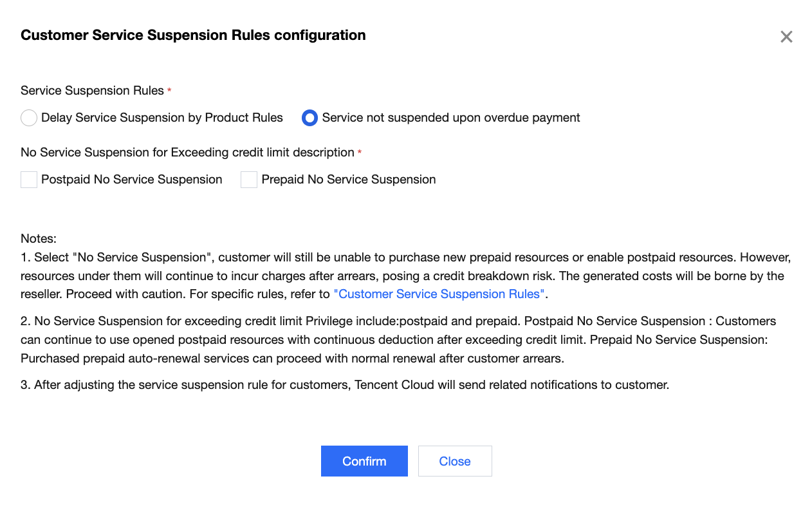Click the "Exceeding credit limit description" field label
Screen dimensions: 812x510
pos(187,153)
